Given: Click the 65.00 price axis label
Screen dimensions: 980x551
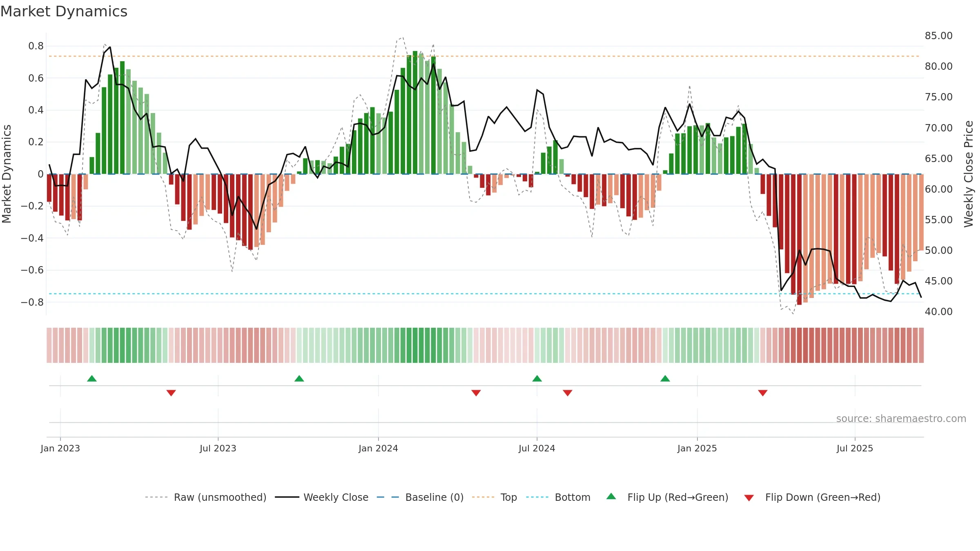Looking at the screenshot, I should (939, 159).
